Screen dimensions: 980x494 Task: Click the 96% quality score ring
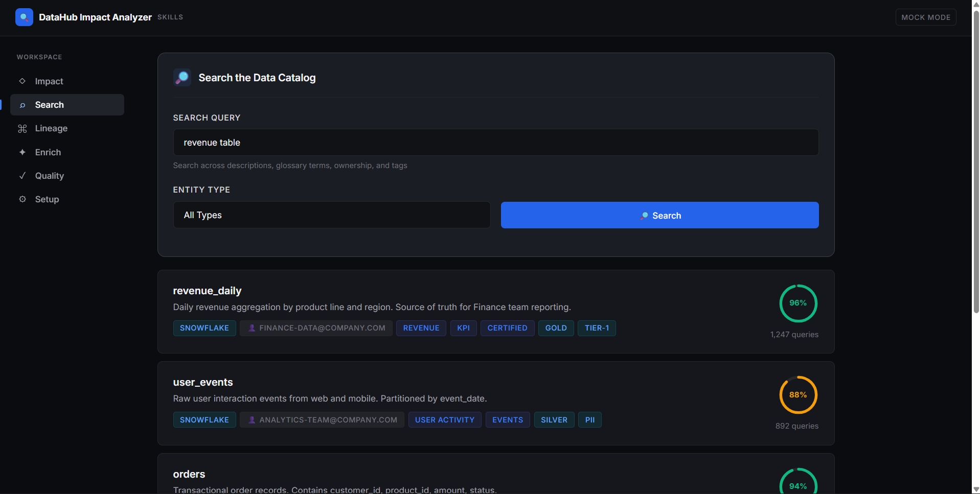[x=798, y=303]
